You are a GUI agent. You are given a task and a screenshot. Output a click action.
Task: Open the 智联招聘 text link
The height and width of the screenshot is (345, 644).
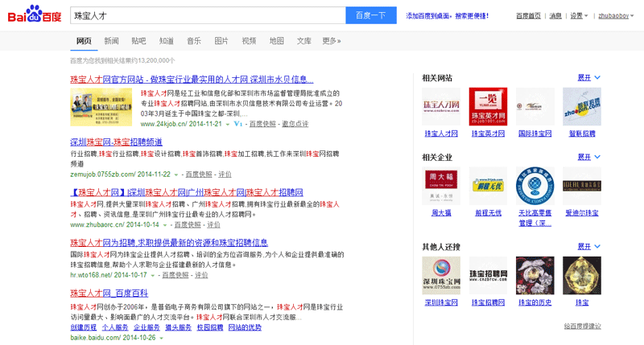pyautogui.click(x=582, y=133)
